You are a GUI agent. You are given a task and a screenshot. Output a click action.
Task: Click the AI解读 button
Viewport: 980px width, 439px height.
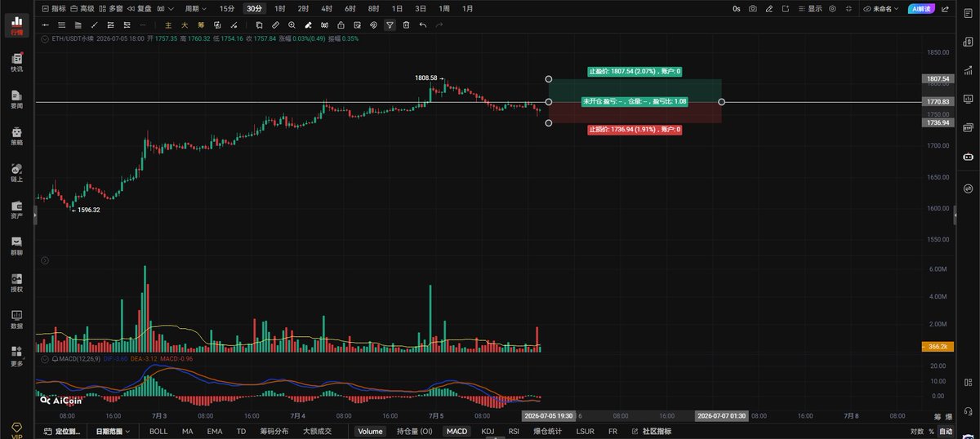coord(921,9)
